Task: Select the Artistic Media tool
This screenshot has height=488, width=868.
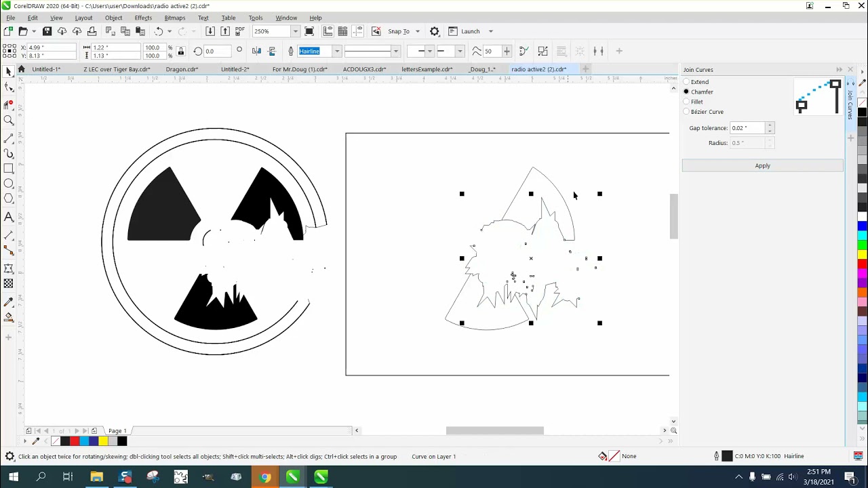Action: click(9, 154)
